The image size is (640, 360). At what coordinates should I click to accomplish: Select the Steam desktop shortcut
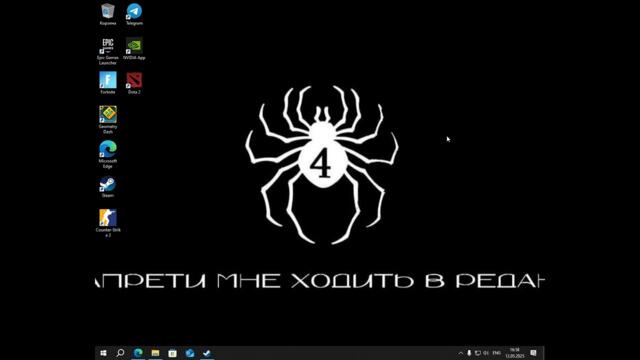[108, 187]
